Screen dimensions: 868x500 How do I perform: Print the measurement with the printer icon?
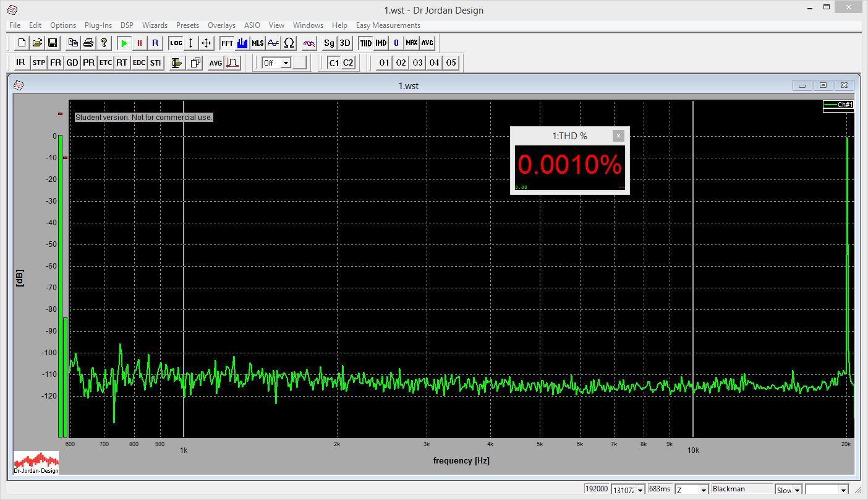tap(88, 43)
